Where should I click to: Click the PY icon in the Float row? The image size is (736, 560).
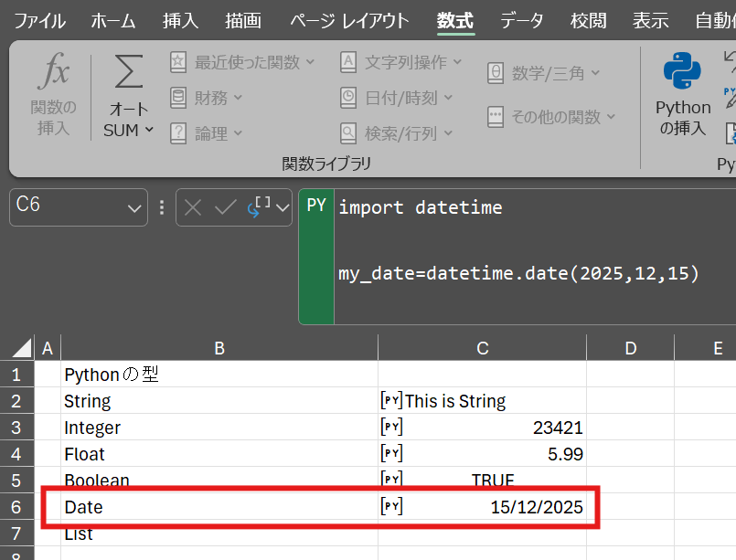(391, 453)
